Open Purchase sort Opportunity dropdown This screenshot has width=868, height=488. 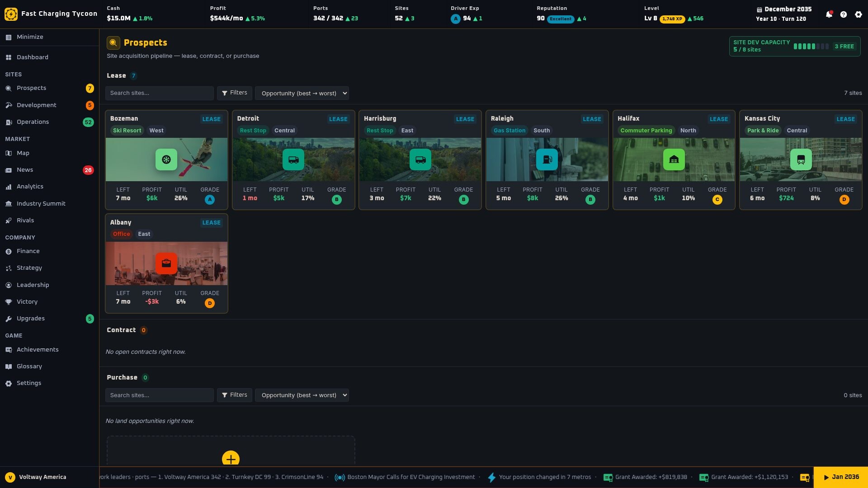point(302,395)
